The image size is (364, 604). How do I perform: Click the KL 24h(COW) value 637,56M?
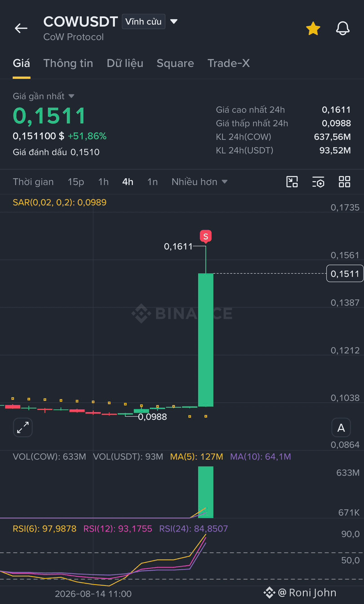(332, 137)
